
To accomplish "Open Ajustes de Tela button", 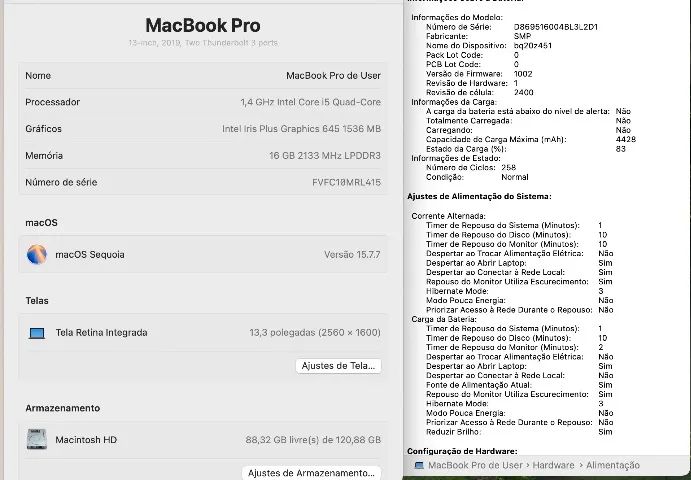I will tap(338, 366).
